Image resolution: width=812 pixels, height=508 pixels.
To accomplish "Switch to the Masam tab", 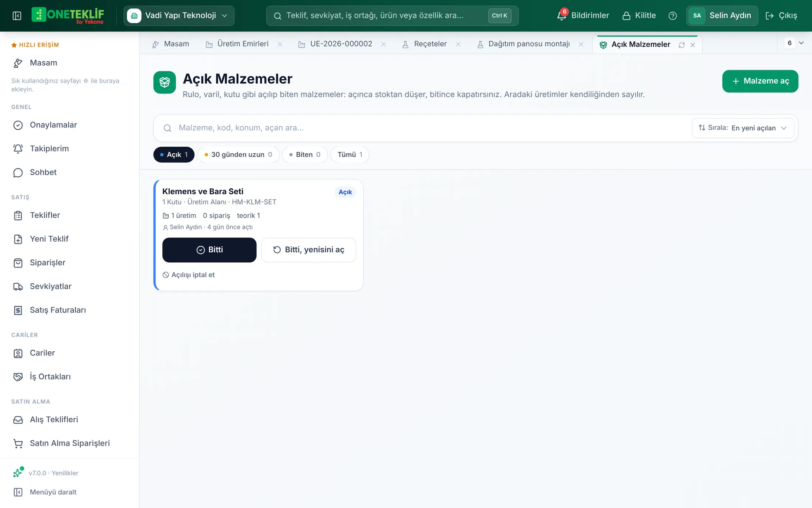I will [171, 44].
